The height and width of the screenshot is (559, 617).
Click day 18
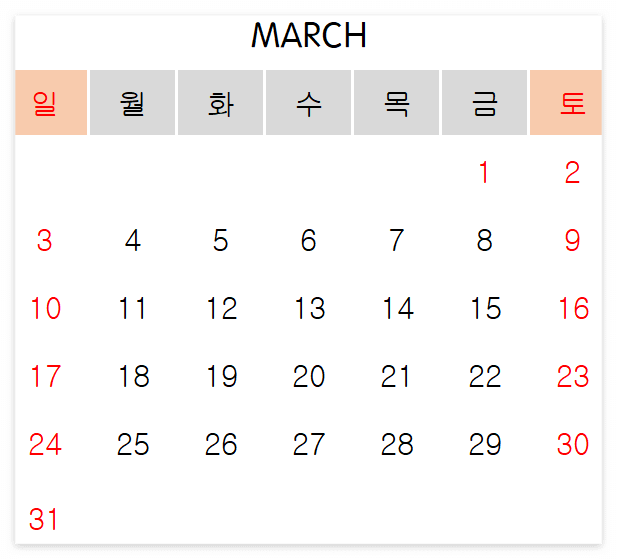tap(134, 376)
